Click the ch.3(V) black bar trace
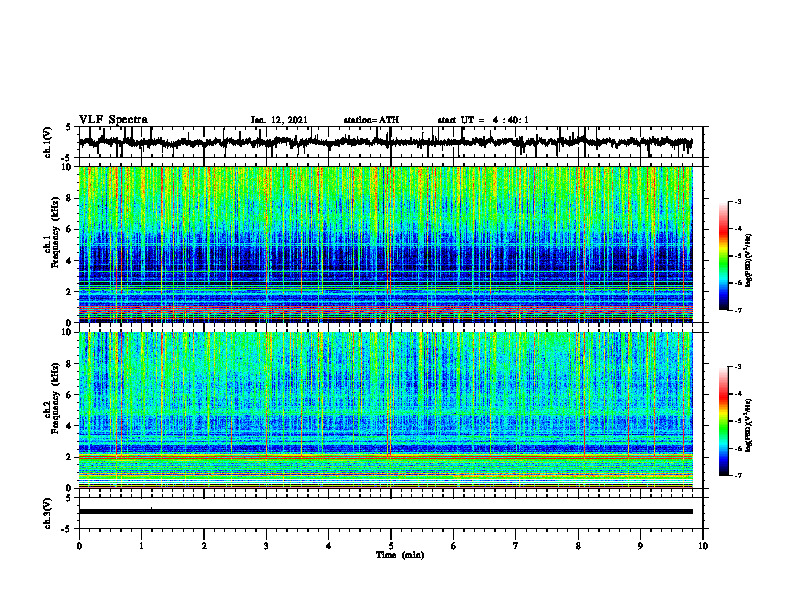The height and width of the screenshot is (612, 792). pos(385,512)
